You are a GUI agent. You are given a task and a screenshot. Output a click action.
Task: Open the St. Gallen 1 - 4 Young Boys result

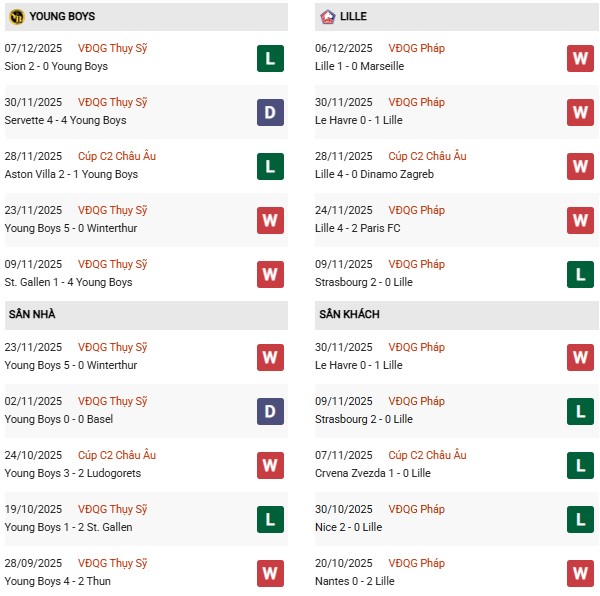[x=69, y=282]
